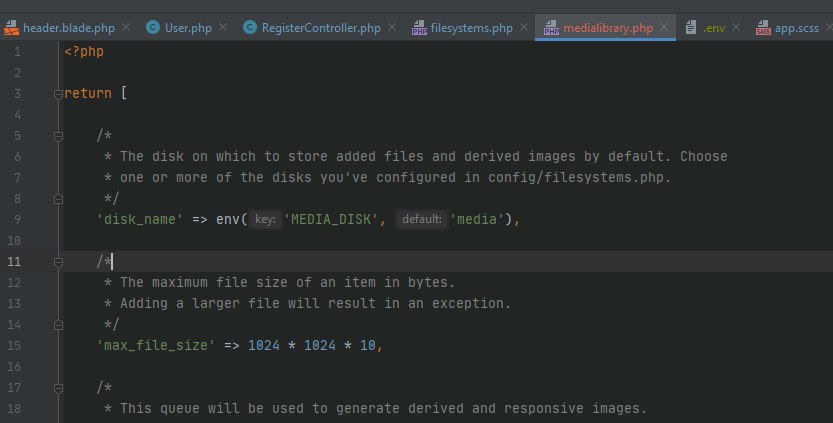Viewport: 833px width, 423px height.
Task: Open the .env file tab
Action: [x=713, y=28]
